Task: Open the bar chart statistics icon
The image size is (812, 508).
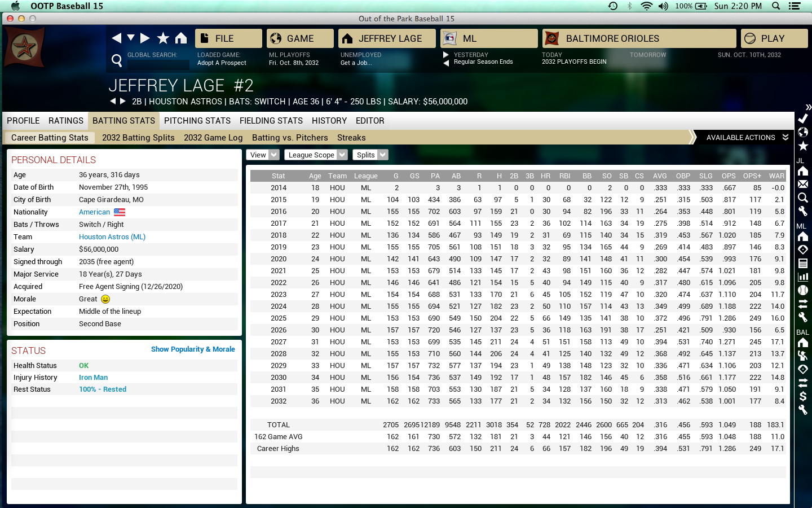Action: pyautogui.click(x=803, y=277)
